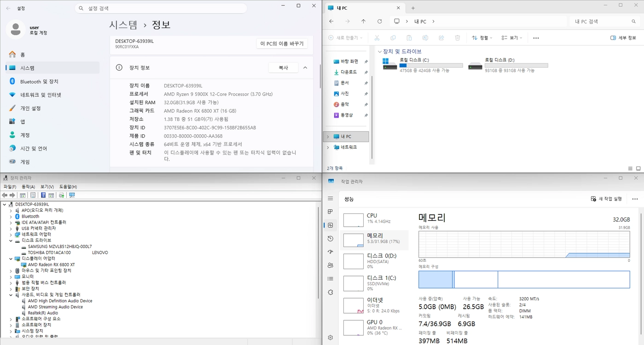Image resolution: width=644 pixels, height=345 pixels.
Task: Collapse the 장치 및 드라이브 group in File Explorer
Action: (x=379, y=52)
